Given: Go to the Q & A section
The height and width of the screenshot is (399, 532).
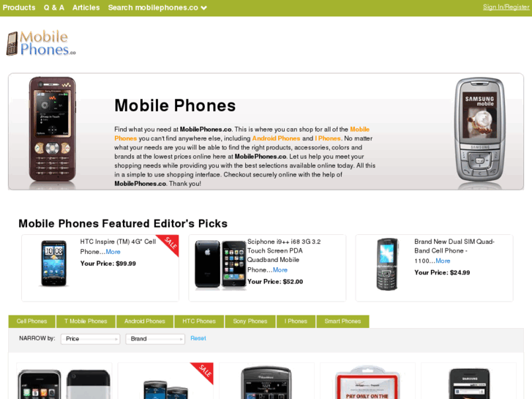Looking at the screenshot, I should coord(54,7).
